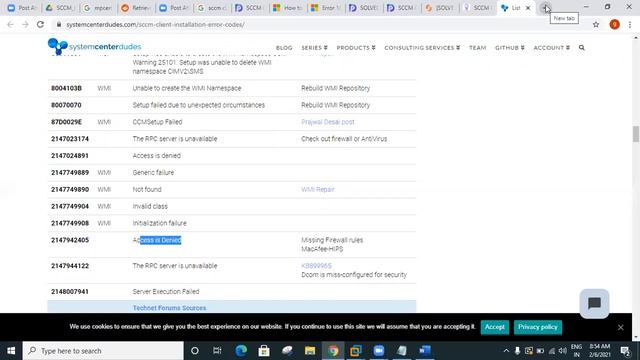Open the WMI Repair link
Image resolution: width=640 pixels, height=360 pixels.
click(318, 189)
